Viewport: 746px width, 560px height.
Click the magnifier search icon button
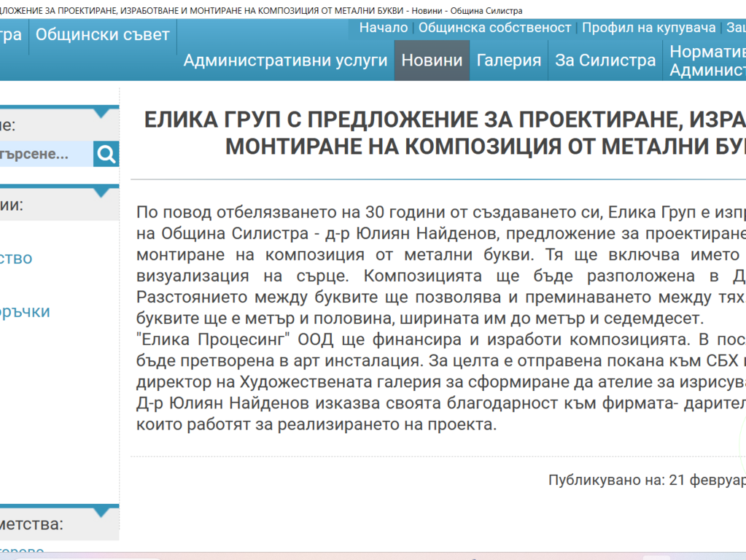coord(106,154)
